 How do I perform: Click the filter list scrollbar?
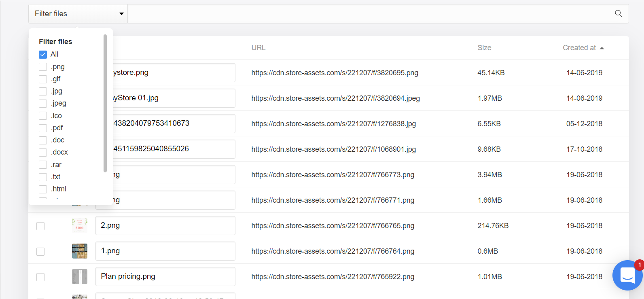point(105,103)
